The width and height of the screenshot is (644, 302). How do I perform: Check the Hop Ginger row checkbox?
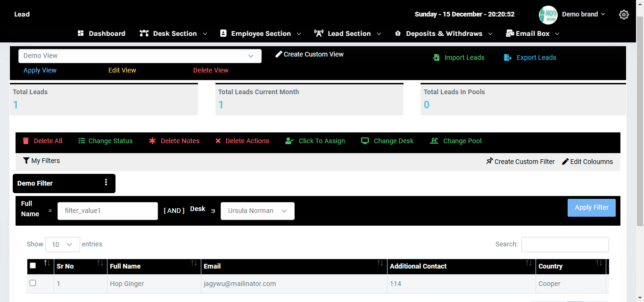33,283
